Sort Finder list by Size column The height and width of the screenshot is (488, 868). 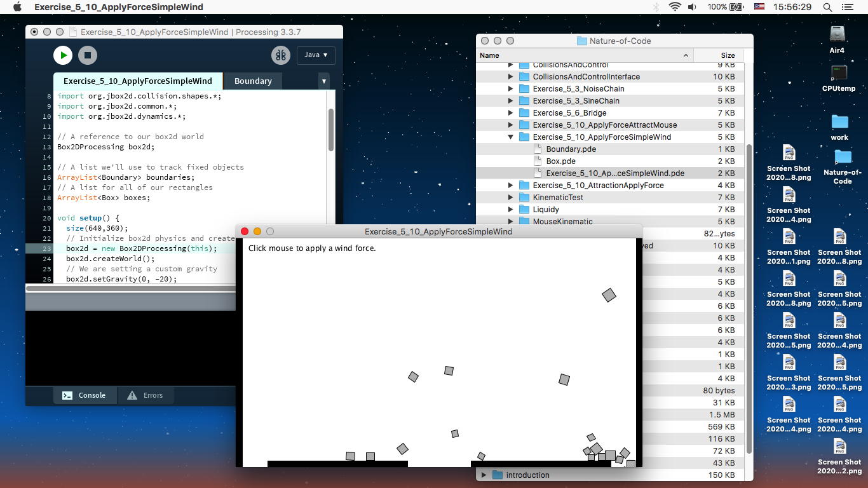[718, 55]
